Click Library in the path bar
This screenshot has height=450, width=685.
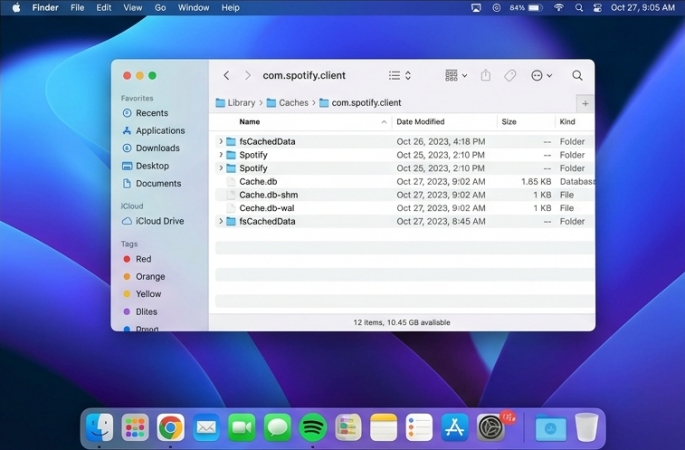(235, 103)
